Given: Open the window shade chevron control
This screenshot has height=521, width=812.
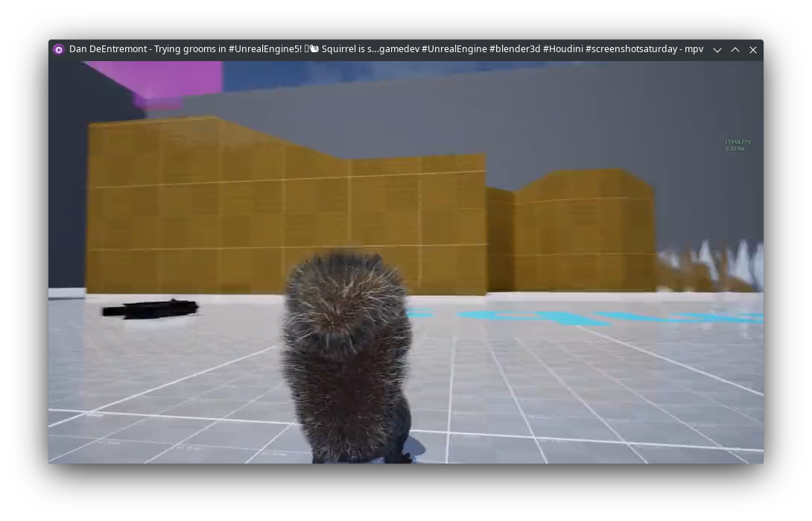Looking at the screenshot, I should 717,50.
